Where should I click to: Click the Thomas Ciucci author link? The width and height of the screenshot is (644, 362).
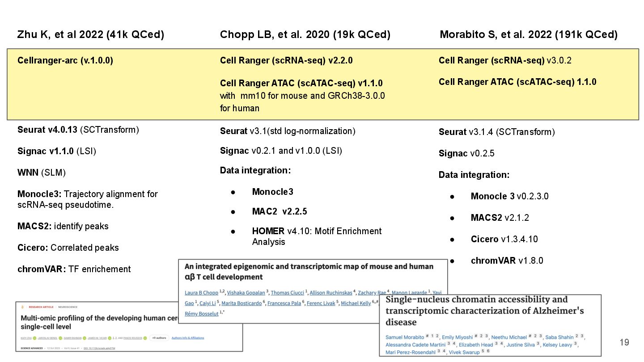[x=288, y=293]
